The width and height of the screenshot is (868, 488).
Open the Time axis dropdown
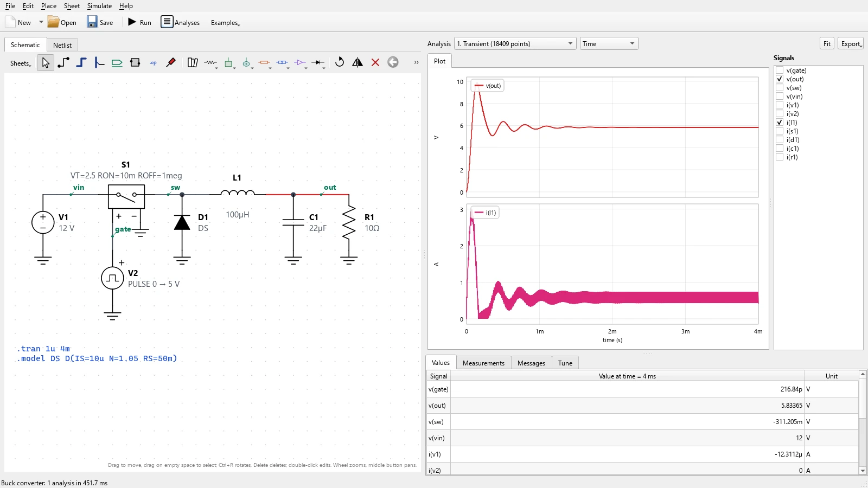[609, 44]
